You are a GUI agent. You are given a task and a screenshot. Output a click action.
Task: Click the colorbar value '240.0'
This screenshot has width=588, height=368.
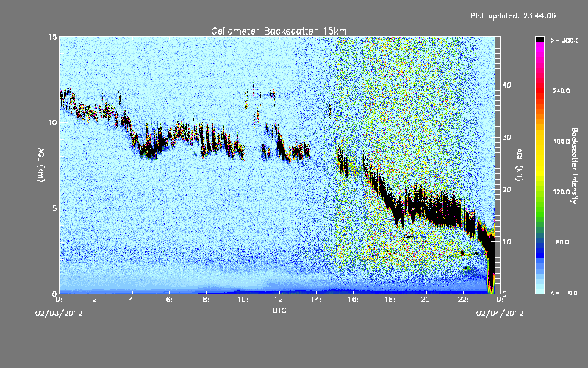[562, 91]
